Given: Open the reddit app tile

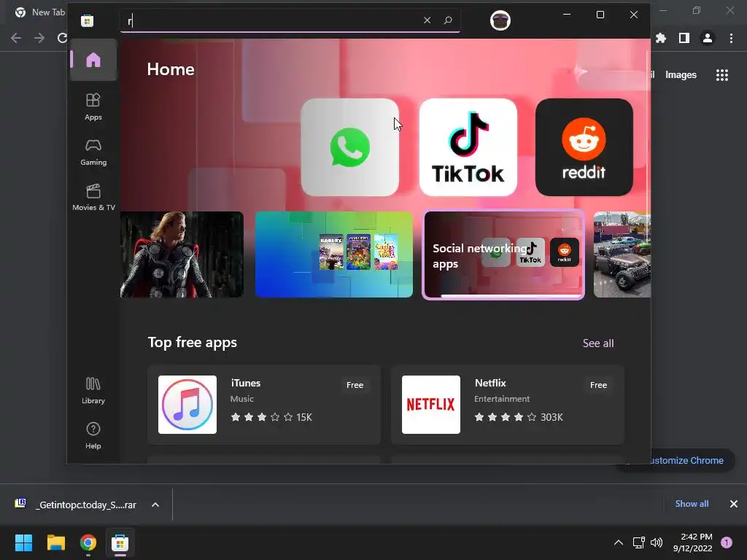Looking at the screenshot, I should point(584,147).
